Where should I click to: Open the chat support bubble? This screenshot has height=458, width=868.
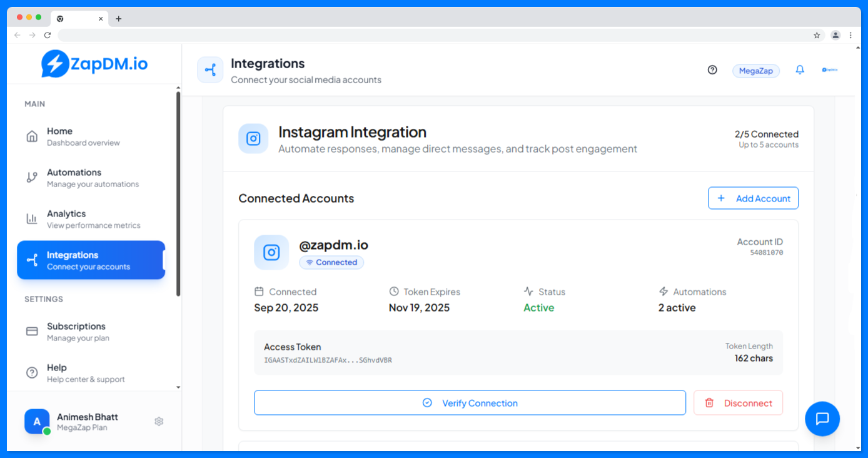tap(822, 419)
